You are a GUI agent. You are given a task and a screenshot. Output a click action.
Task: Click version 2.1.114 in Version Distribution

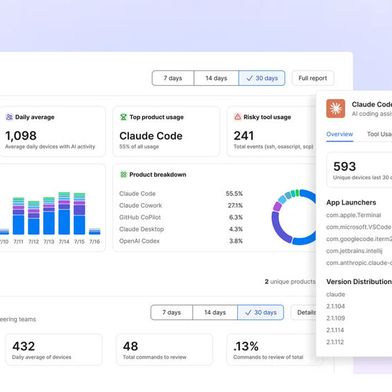point(335,330)
